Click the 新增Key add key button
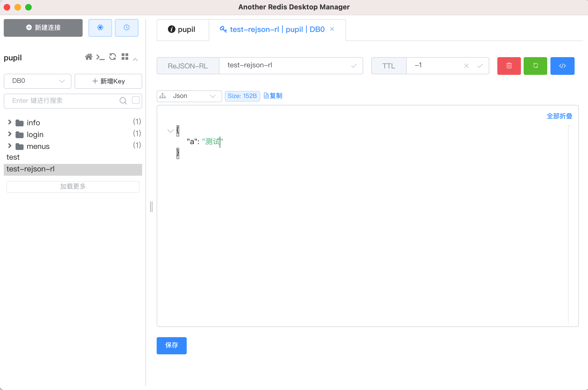The width and height of the screenshot is (588, 390). click(x=108, y=81)
